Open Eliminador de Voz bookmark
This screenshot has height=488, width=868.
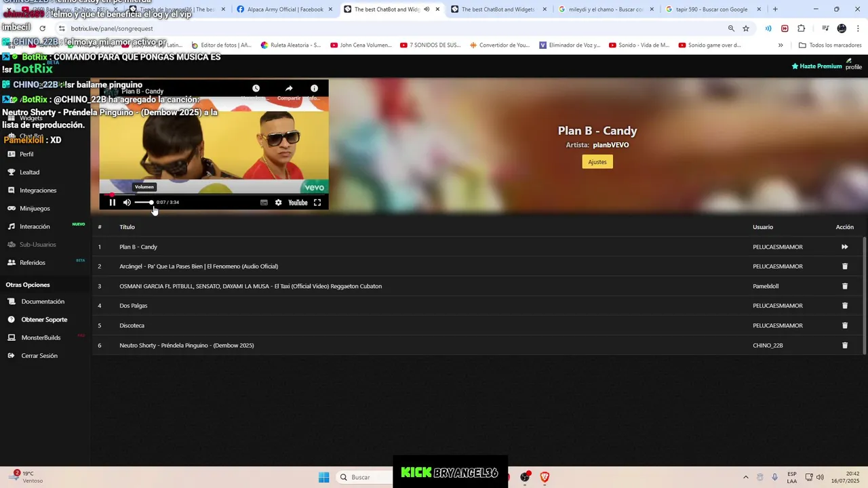tap(570, 45)
